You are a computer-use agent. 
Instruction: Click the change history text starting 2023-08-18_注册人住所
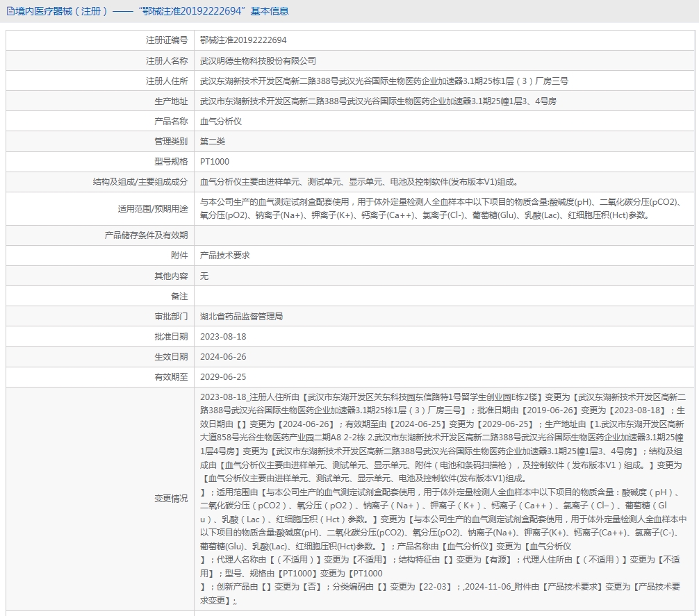click(x=443, y=499)
